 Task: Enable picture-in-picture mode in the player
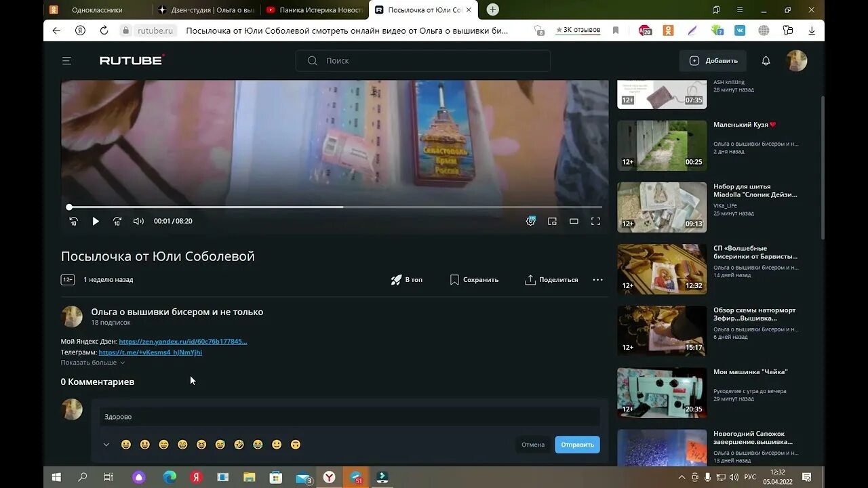coord(552,221)
